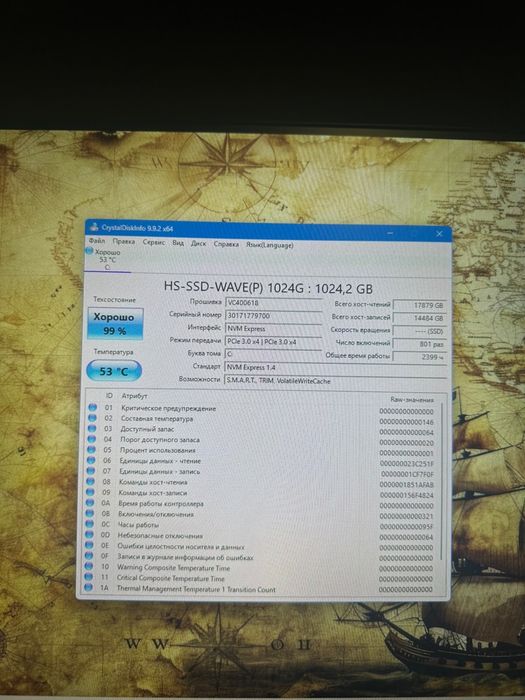Viewport: 525px width, 700px height.
Task: Click status circle of 0C Часы работы
Action: click(90, 524)
